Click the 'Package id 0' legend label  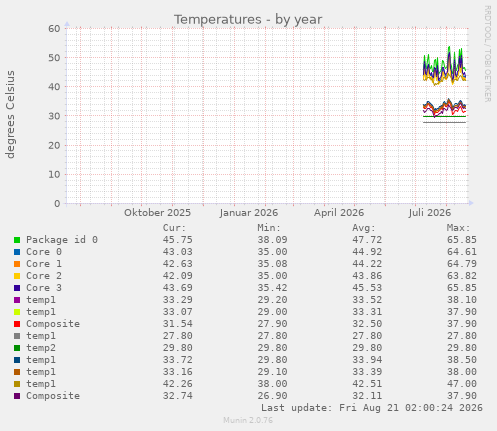pos(62,240)
